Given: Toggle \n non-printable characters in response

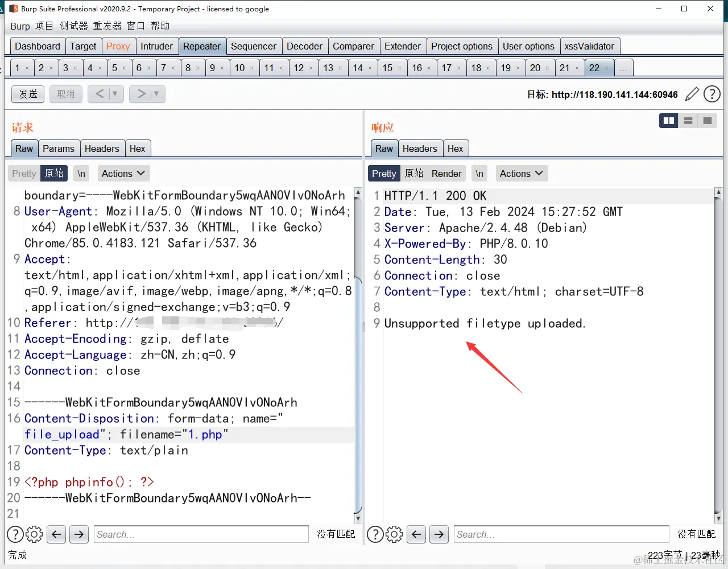Looking at the screenshot, I should click(479, 174).
